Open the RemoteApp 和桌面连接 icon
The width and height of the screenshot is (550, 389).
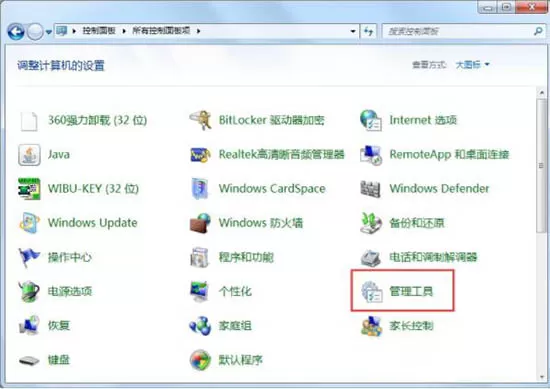(x=371, y=155)
